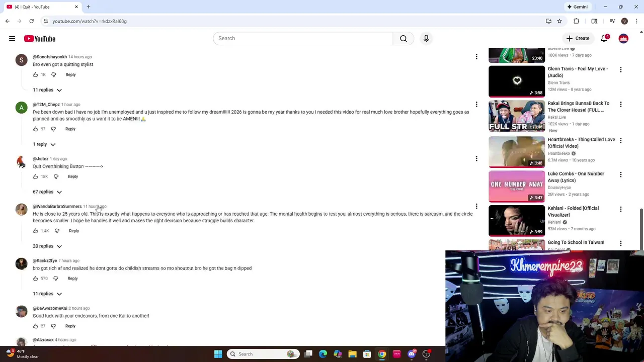644x362 pixels.
Task: Open Glenn Travis Feel My Love thumbnail
Action: (517, 80)
